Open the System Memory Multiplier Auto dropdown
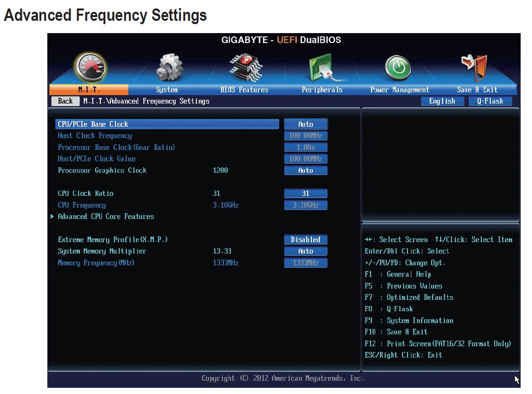 pos(306,251)
